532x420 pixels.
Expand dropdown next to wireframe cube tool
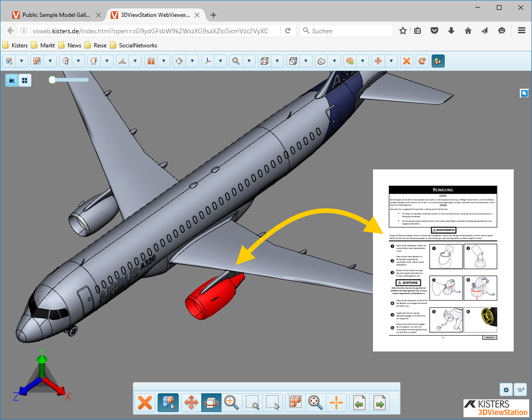coord(277,61)
